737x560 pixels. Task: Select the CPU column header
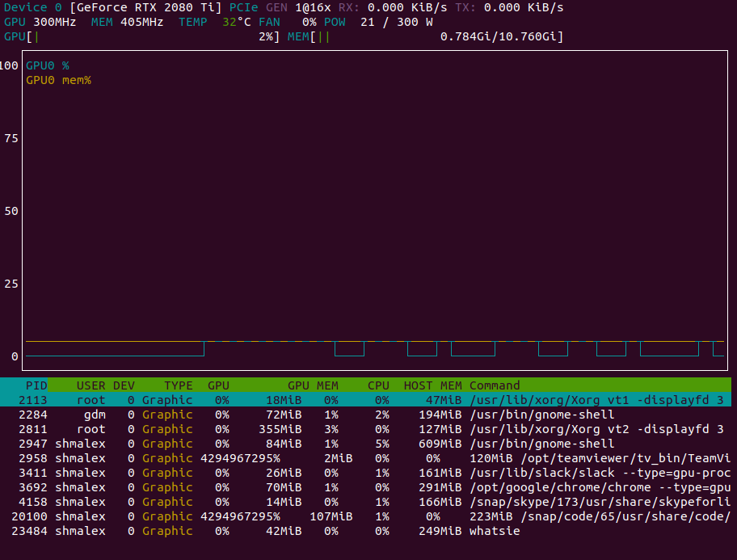point(378,385)
